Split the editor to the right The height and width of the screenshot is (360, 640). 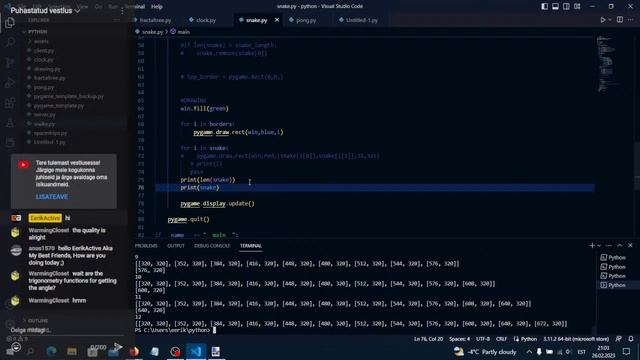click(x=620, y=20)
